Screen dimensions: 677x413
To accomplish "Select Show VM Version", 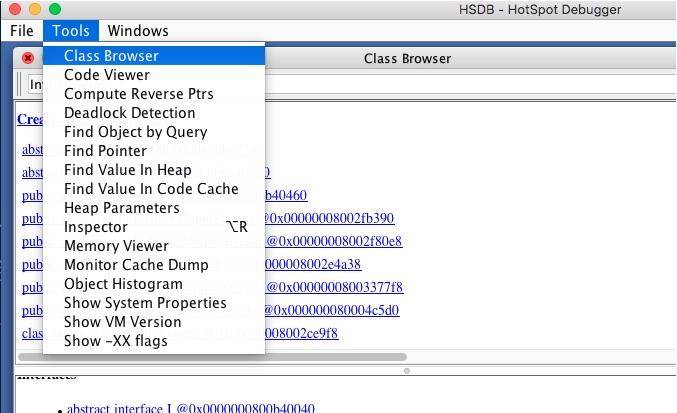I will pyautogui.click(x=154, y=322).
